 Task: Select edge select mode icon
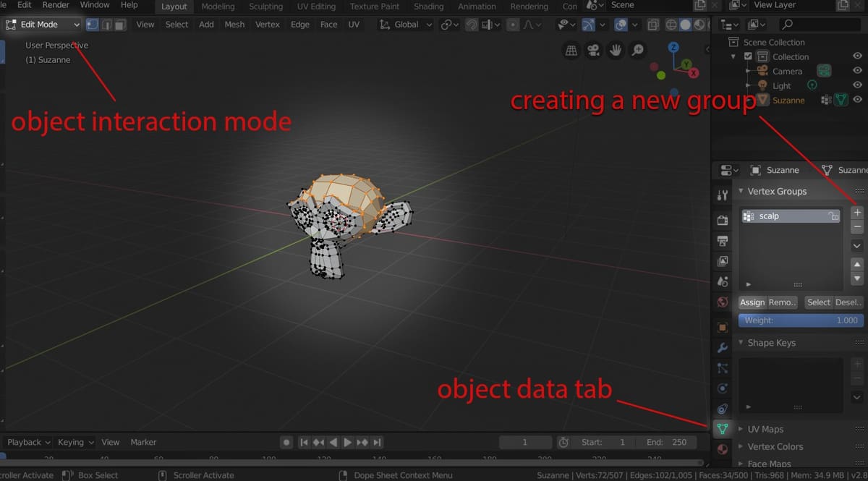[x=106, y=24]
